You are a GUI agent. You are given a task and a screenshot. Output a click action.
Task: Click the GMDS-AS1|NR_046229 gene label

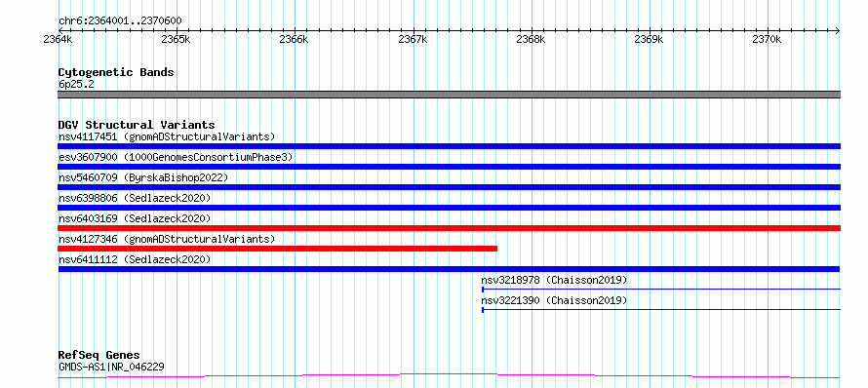111,367
